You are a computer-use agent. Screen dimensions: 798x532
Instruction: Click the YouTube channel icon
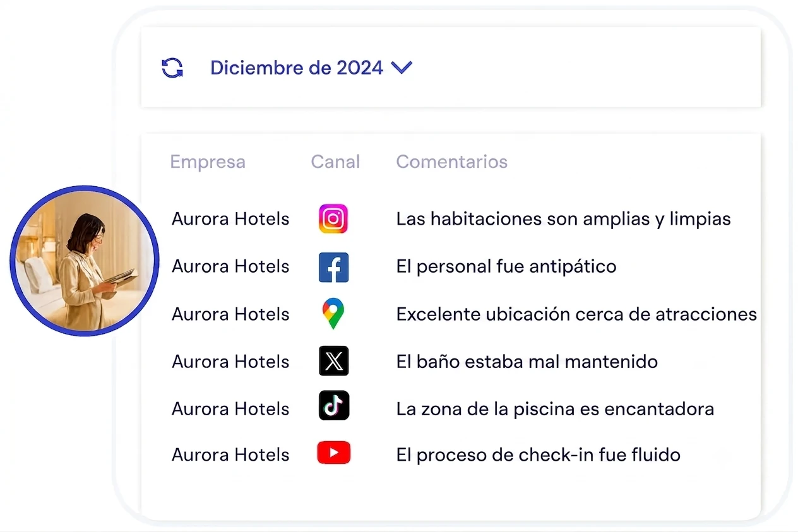(x=333, y=453)
